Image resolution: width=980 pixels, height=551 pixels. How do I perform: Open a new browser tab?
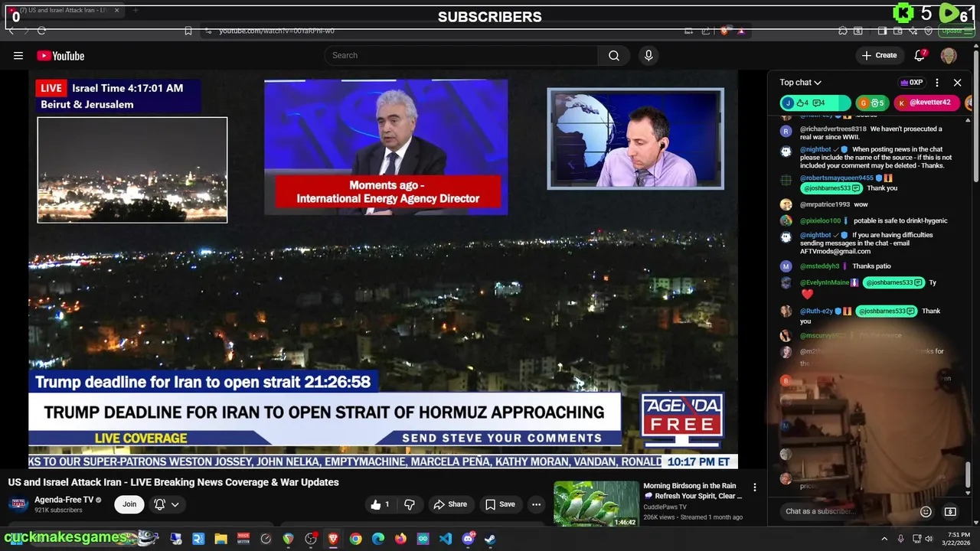(136, 11)
